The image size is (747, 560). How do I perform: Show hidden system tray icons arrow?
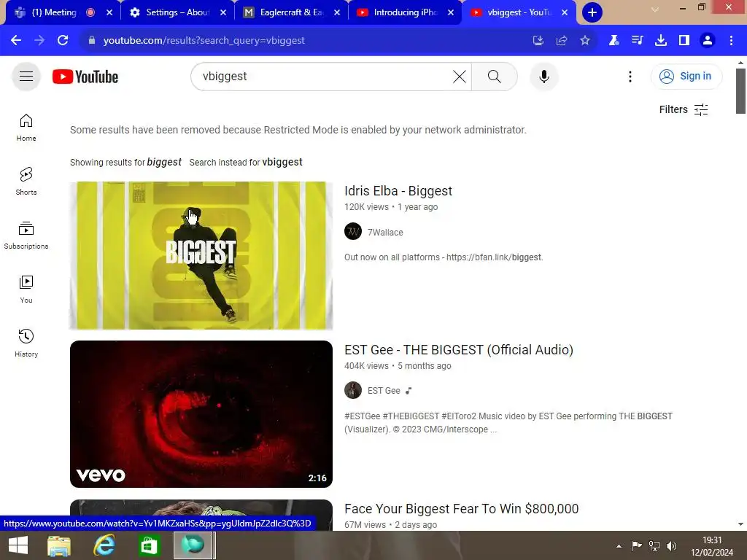(619, 545)
